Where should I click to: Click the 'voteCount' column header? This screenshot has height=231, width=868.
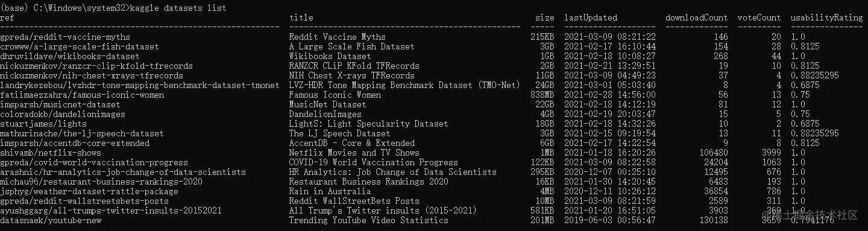tap(759, 17)
